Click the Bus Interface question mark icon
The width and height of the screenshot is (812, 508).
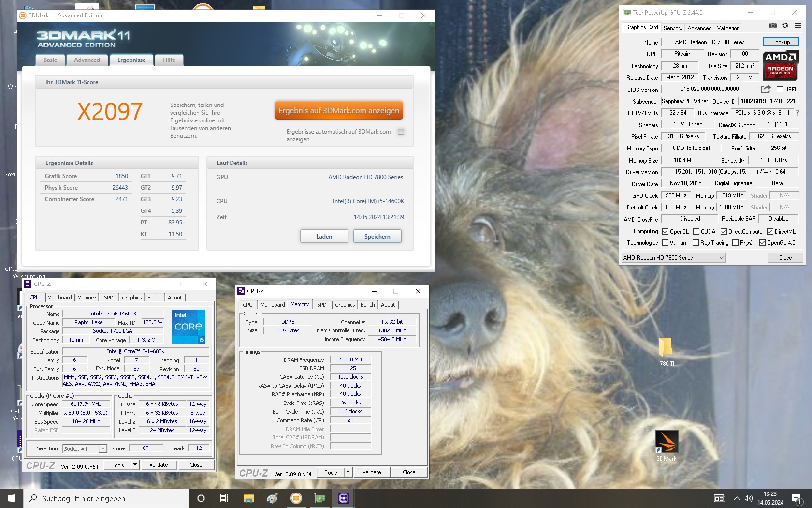(797, 113)
